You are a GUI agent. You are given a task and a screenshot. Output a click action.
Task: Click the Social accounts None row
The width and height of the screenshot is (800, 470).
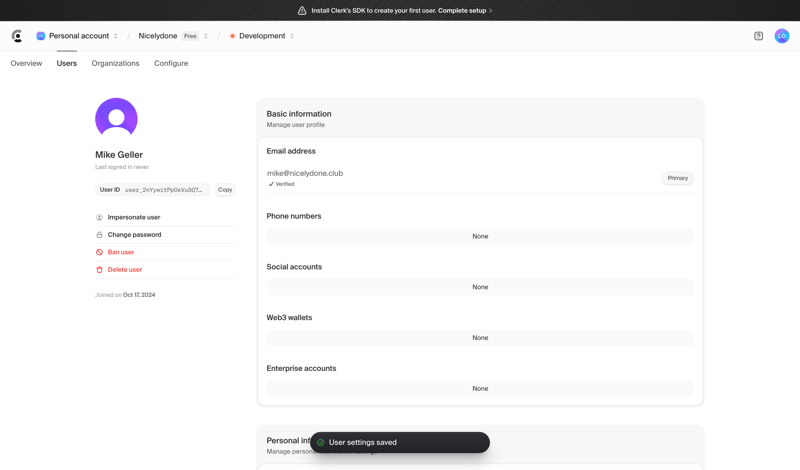pyautogui.click(x=480, y=287)
